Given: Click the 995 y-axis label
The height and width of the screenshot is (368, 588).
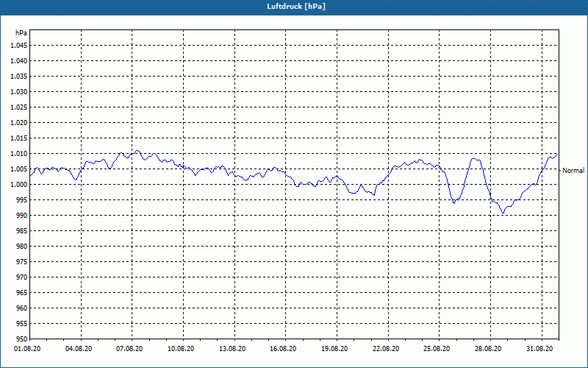Looking at the screenshot, I should pyautogui.click(x=22, y=199).
